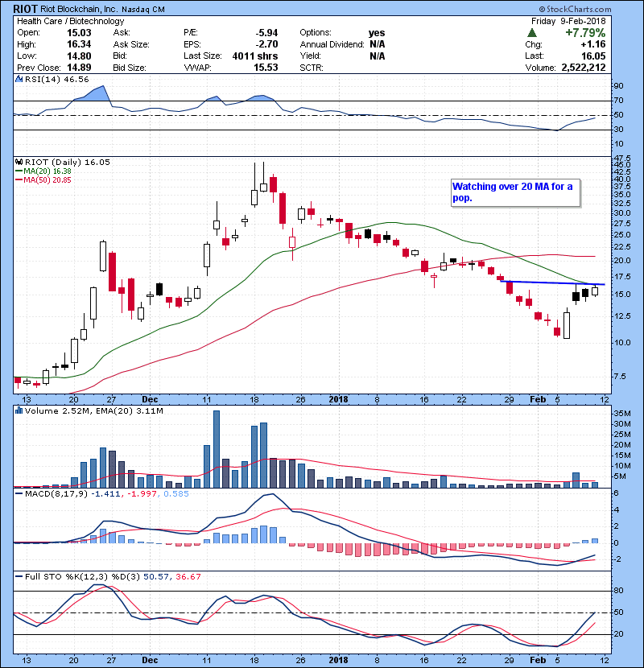
Task: Select the Prev Close value 14.89
Action: pyautogui.click(x=79, y=68)
